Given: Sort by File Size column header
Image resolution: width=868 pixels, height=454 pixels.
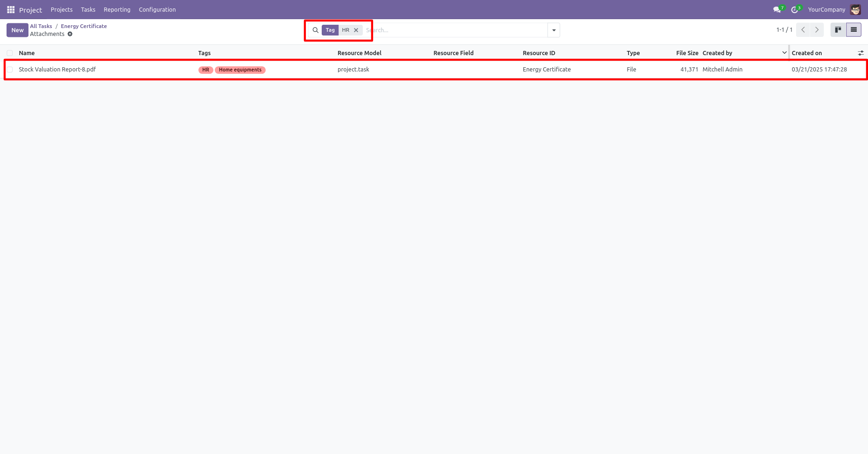Looking at the screenshot, I should point(687,53).
